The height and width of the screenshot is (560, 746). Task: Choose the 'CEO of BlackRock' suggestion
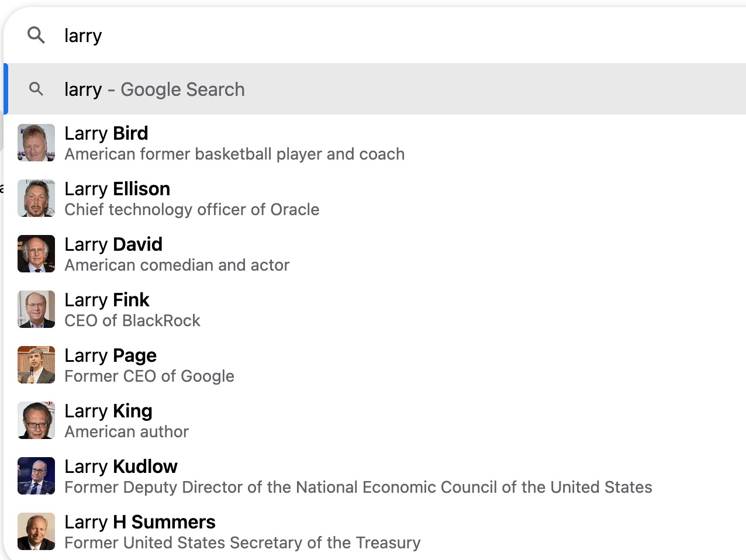132,321
